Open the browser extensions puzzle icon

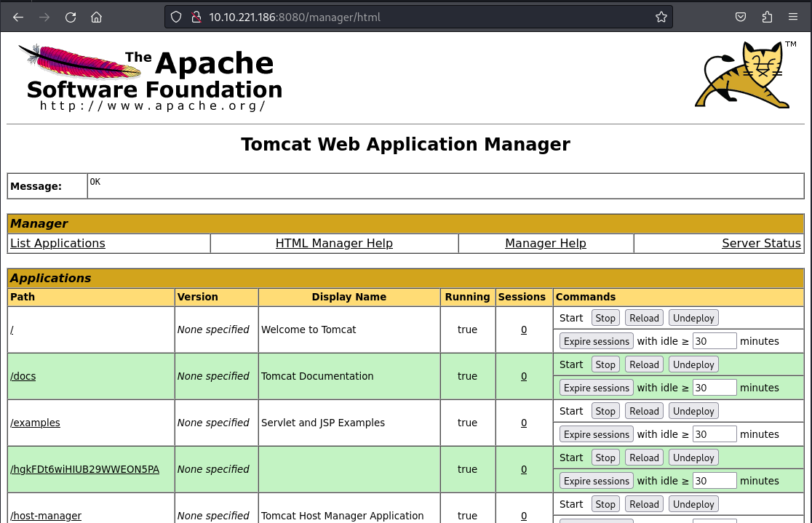[767, 17]
